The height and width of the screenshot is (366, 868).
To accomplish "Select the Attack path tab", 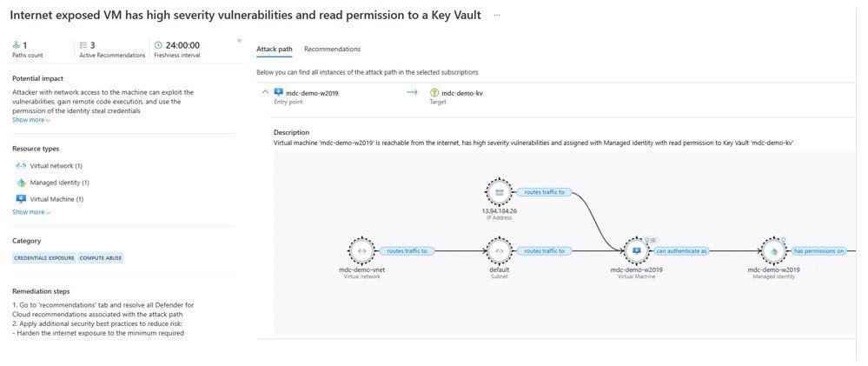I will [x=275, y=49].
